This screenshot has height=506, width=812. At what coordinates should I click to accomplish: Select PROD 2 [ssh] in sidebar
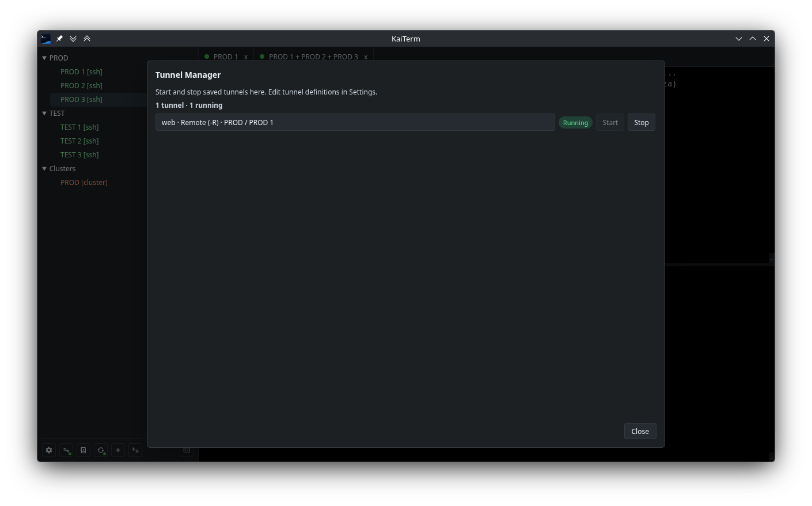click(x=81, y=86)
